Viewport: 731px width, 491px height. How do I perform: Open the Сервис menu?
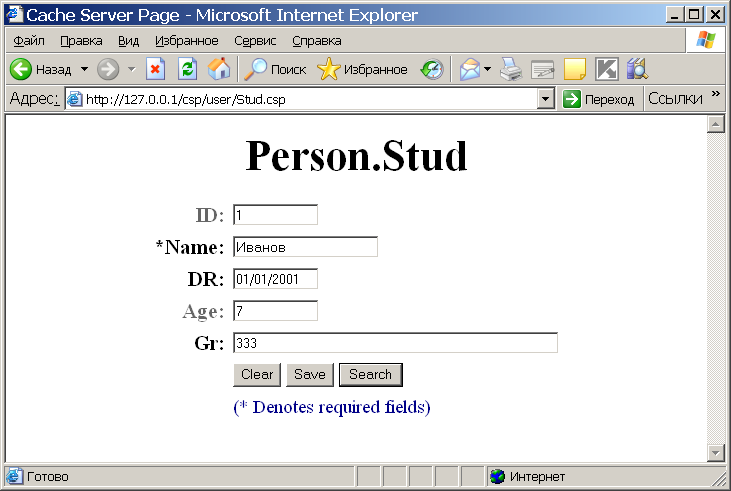point(255,41)
